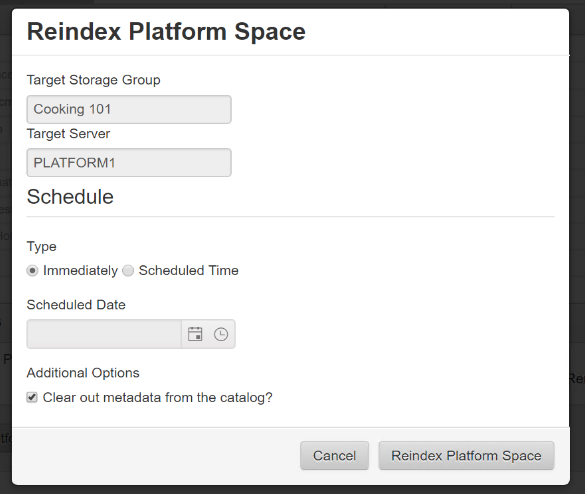Open the clock time picker icon
585x494 pixels.
click(221, 334)
